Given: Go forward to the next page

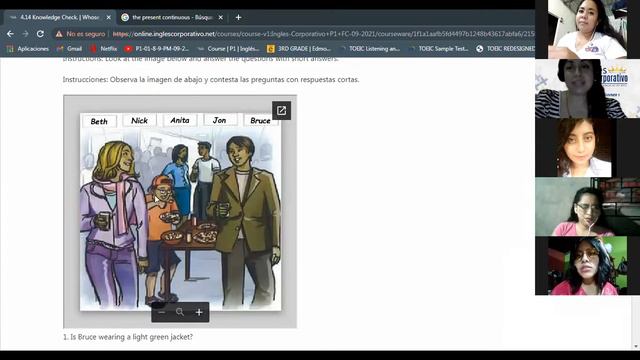Looking at the screenshot, I should [x=25, y=34].
